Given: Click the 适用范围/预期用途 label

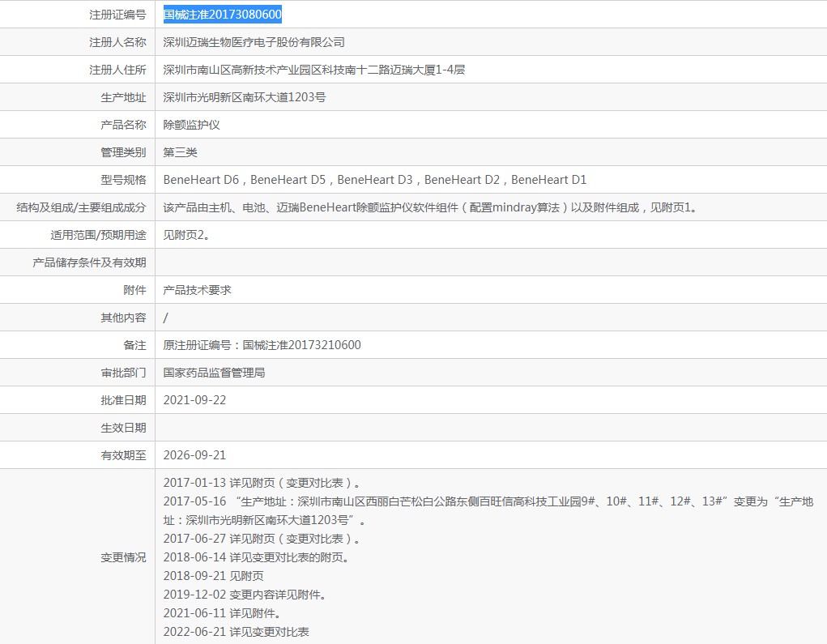Looking at the screenshot, I should [98, 235].
